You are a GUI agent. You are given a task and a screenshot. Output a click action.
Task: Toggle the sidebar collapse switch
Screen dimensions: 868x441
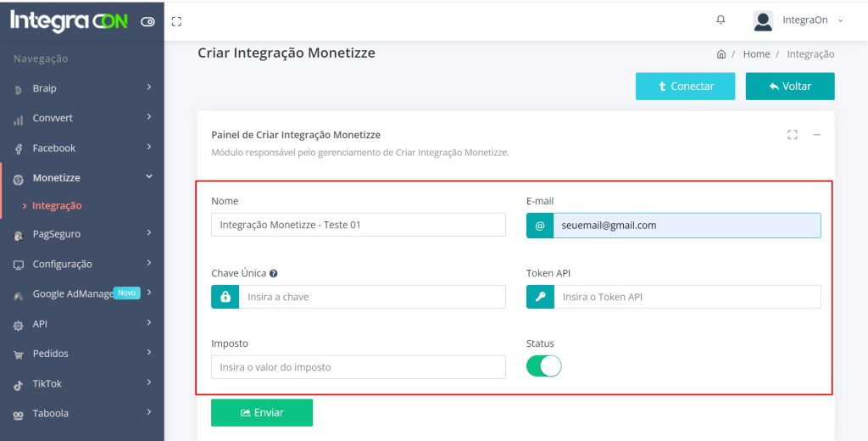[x=148, y=22]
